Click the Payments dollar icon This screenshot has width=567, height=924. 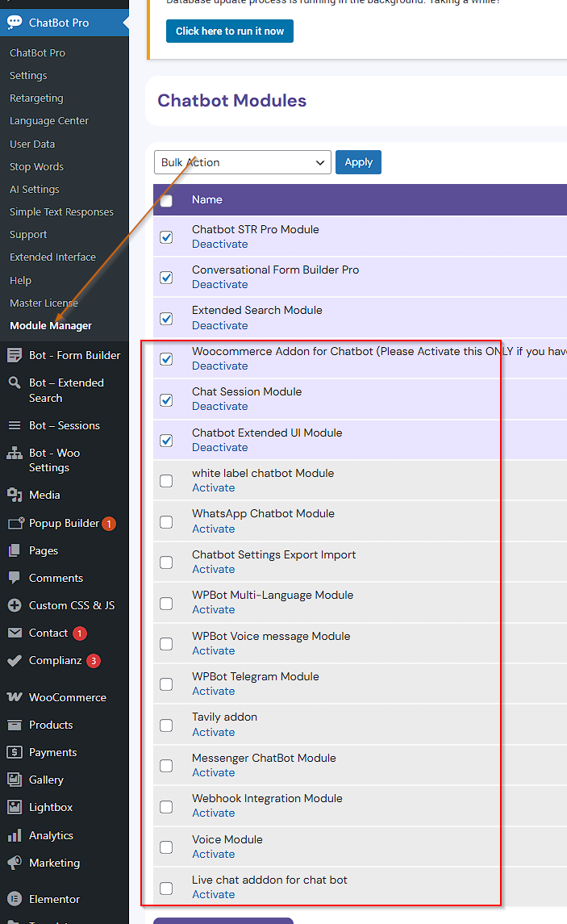[x=15, y=752]
